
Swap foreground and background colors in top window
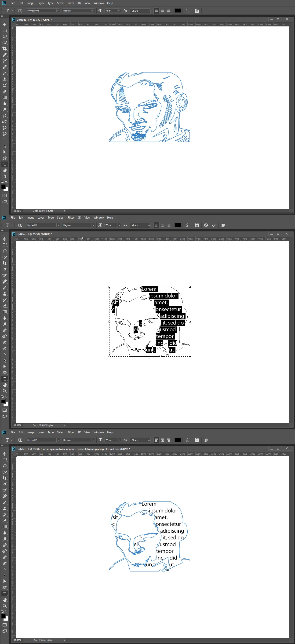pos(6,182)
